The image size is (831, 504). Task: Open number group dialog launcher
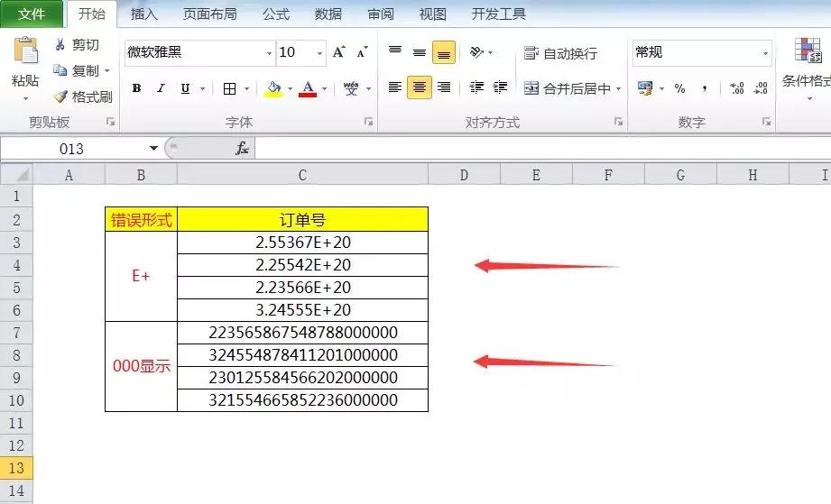[x=766, y=122]
